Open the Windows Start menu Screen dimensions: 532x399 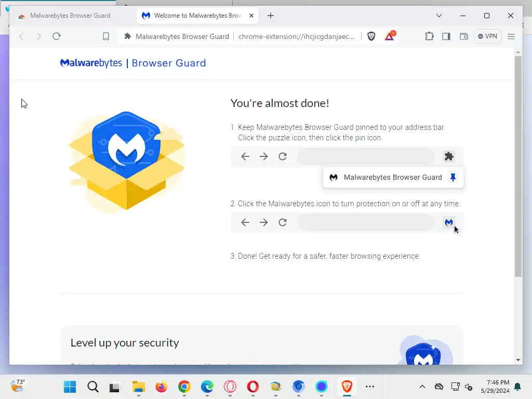pos(70,387)
